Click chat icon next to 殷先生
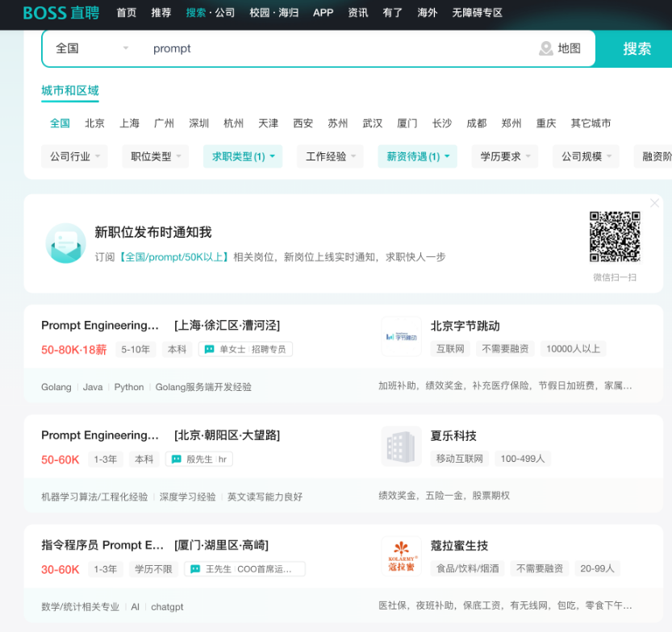Image resolution: width=672 pixels, height=632 pixels. [x=176, y=459]
